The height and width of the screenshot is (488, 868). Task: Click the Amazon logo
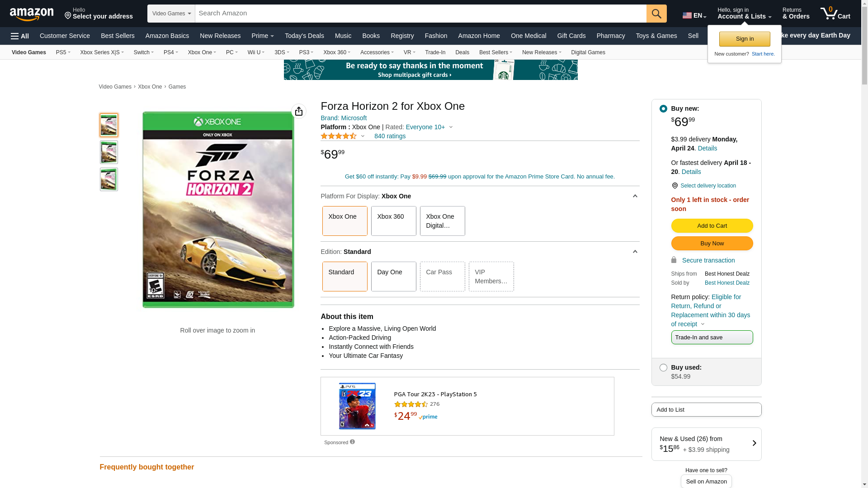[x=32, y=14]
